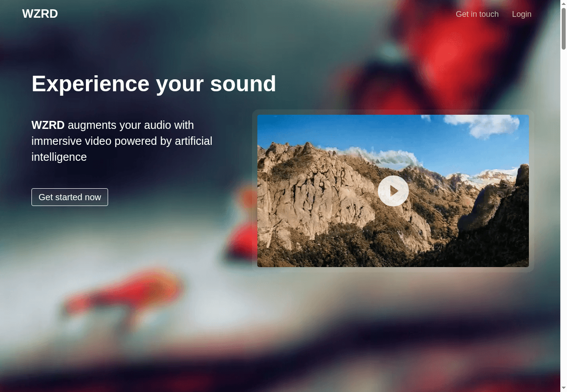
Task: Grab the vertical scrollbar thumb
Action: point(563,29)
